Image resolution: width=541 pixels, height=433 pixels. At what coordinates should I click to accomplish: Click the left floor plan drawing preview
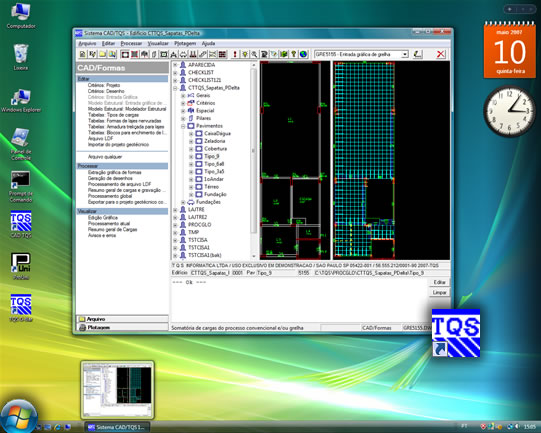pos(295,160)
